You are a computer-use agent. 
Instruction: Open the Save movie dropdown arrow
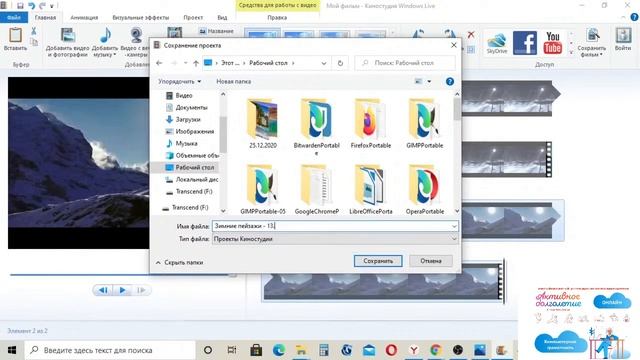[x=601, y=55]
